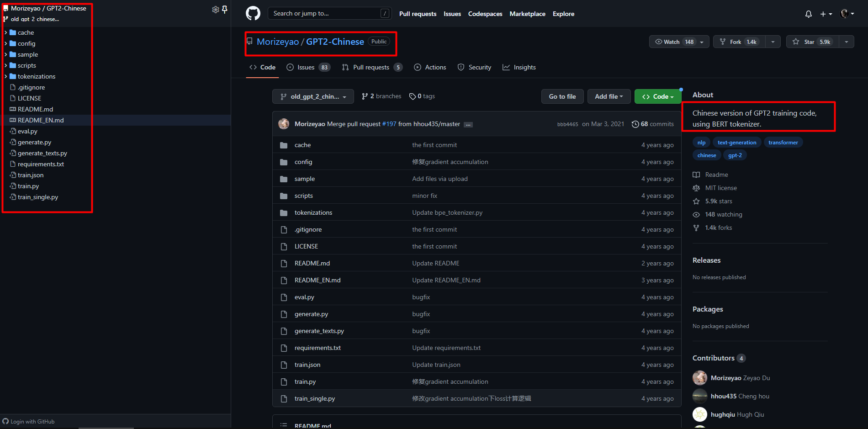View the 148 watching link

[718, 214]
